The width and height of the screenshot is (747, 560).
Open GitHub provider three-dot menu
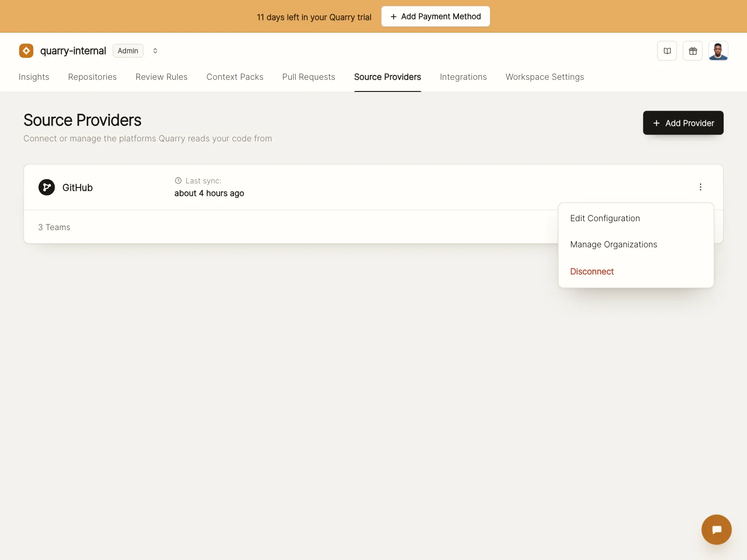(x=700, y=187)
